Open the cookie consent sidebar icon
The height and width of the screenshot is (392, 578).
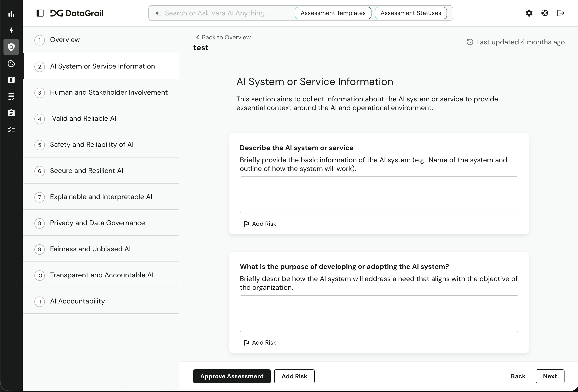(11, 64)
